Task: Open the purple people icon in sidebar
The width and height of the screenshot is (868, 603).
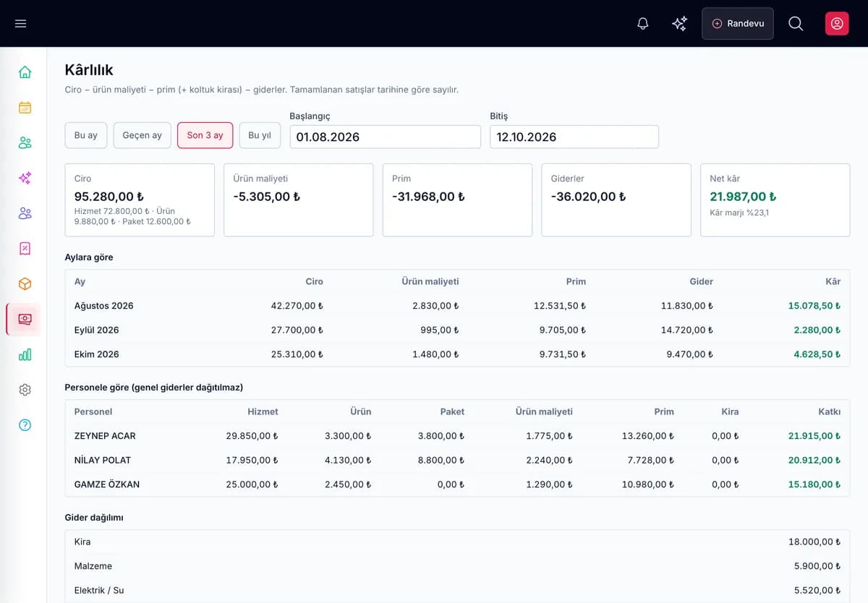Action: [25, 213]
